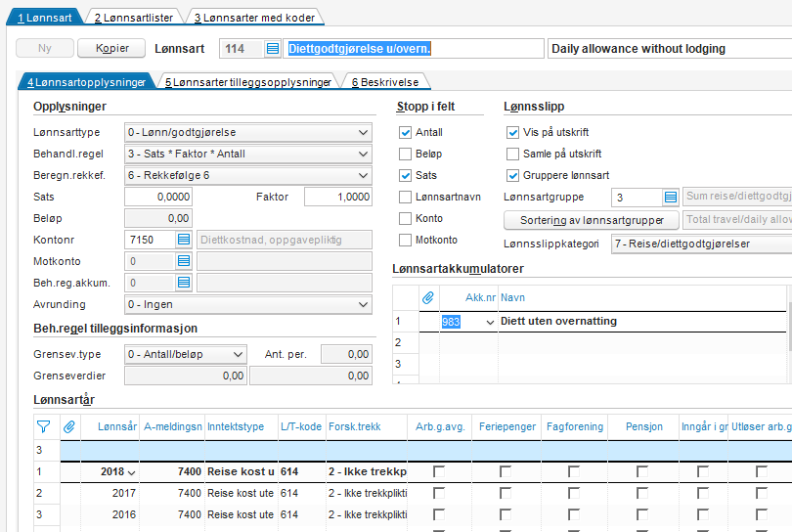Open Kontonr lookup icon beside 7150
The width and height of the screenshot is (792, 532).
point(184,240)
